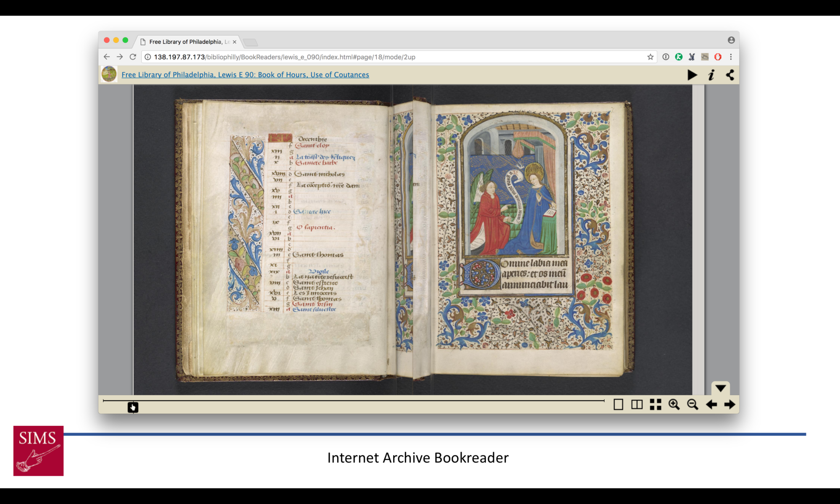Click the green K extension icon
Screen dimensions: 840x504
click(x=679, y=57)
